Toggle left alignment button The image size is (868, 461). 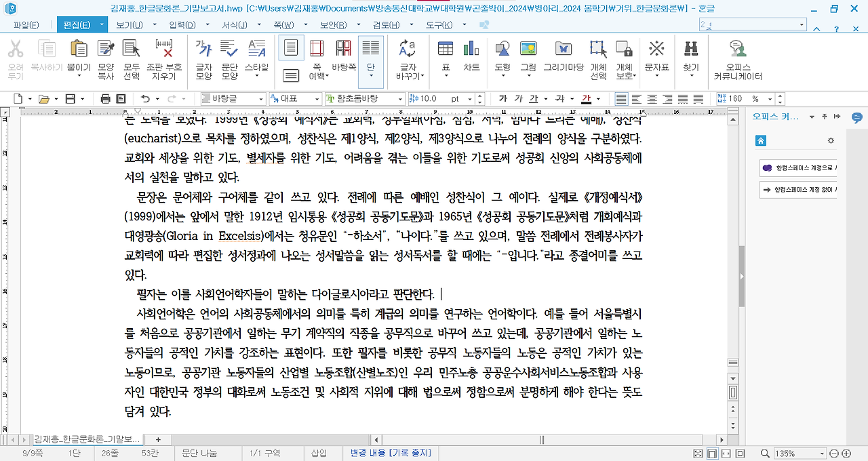637,99
